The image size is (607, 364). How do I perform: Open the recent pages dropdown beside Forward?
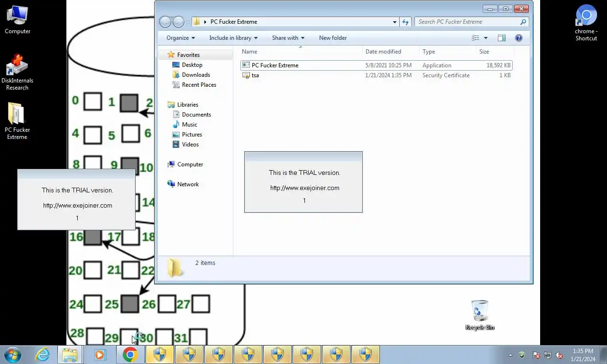[x=188, y=22]
